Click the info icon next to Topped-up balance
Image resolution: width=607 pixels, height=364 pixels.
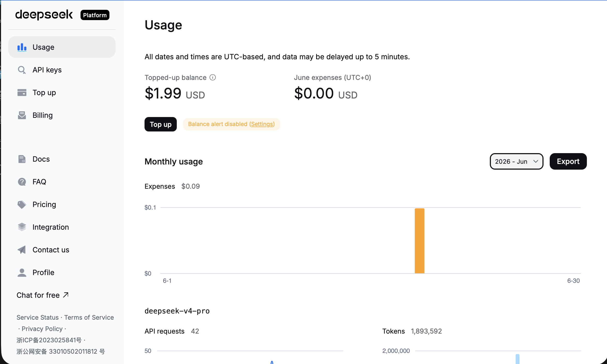point(213,77)
